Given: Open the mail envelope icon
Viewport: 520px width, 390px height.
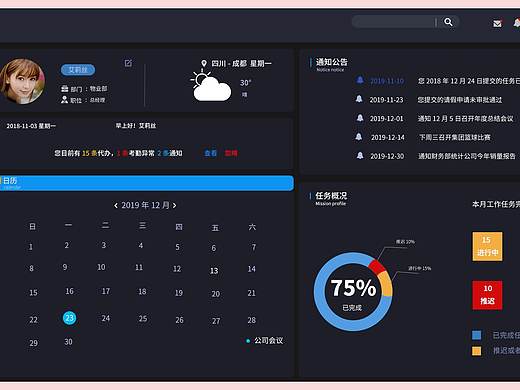Looking at the screenshot, I should 497,23.
